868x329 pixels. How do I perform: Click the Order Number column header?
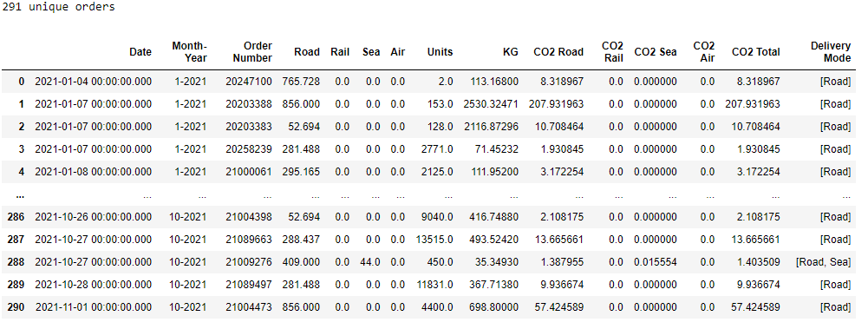252,52
